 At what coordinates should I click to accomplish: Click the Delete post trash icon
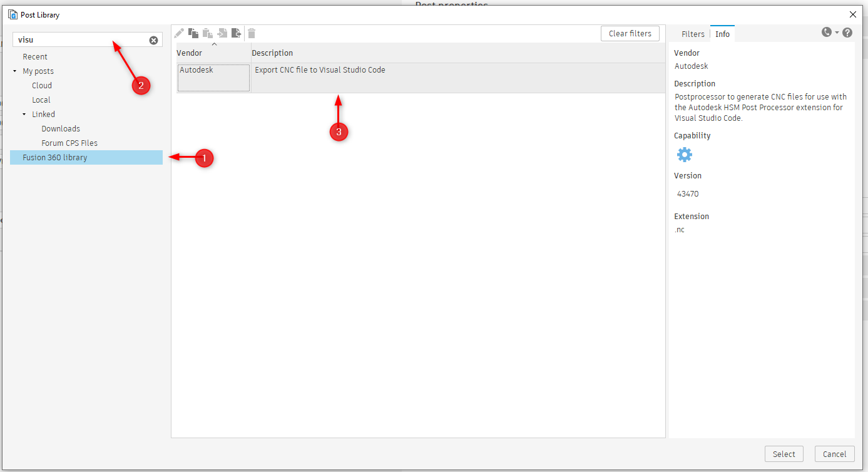point(251,33)
